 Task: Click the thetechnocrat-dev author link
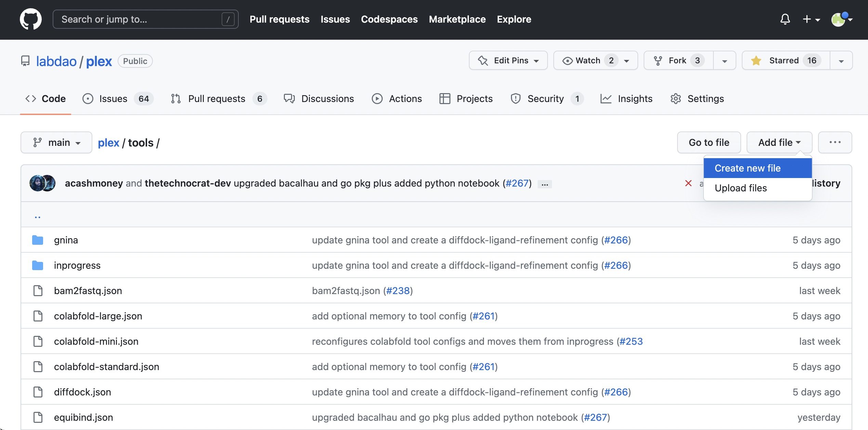click(x=188, y=183)
